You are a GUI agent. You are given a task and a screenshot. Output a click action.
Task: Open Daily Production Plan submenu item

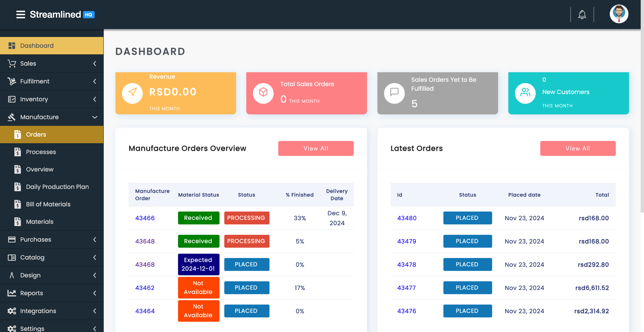point(57,187)
